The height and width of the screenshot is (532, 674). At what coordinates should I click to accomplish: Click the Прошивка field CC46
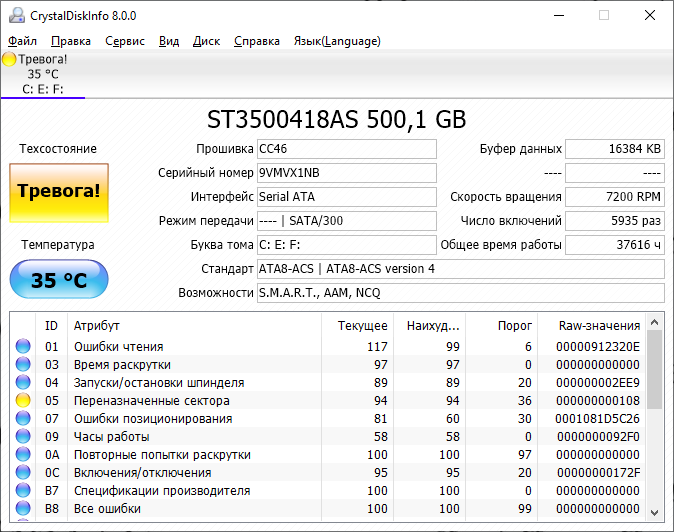click(x=347, y=149)
